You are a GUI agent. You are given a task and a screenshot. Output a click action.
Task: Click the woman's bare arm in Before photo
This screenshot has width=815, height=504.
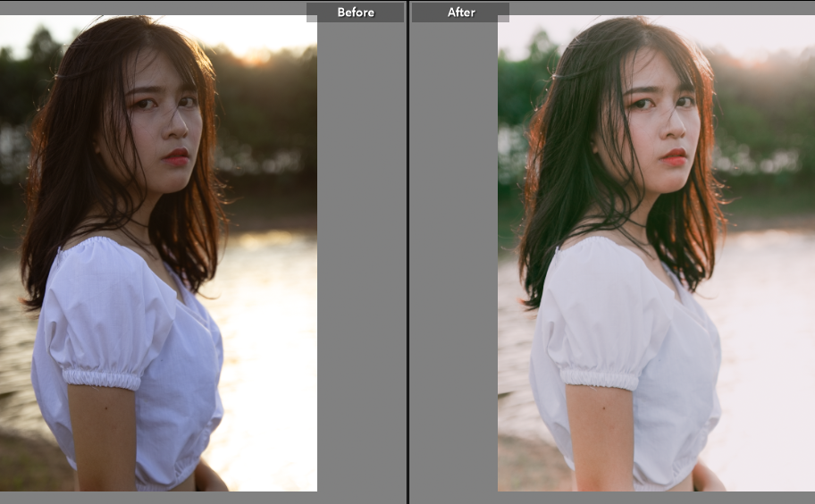click(x=101, y=438)
